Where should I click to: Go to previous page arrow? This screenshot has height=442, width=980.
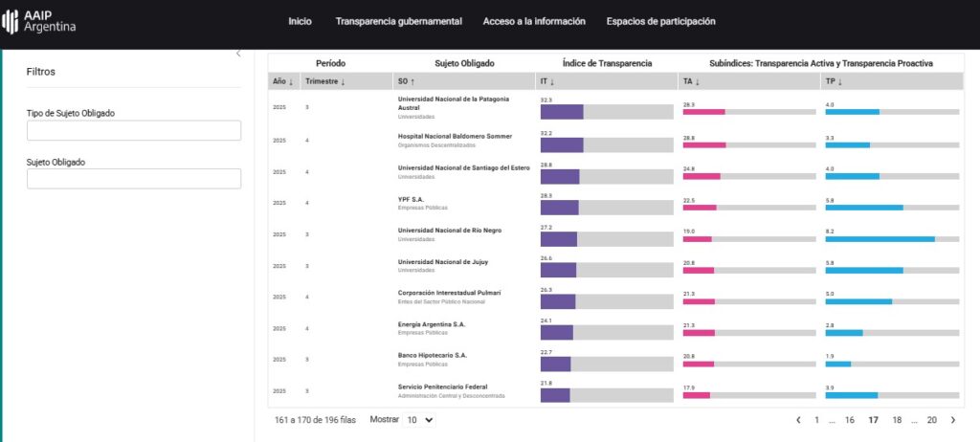point(798,420)
